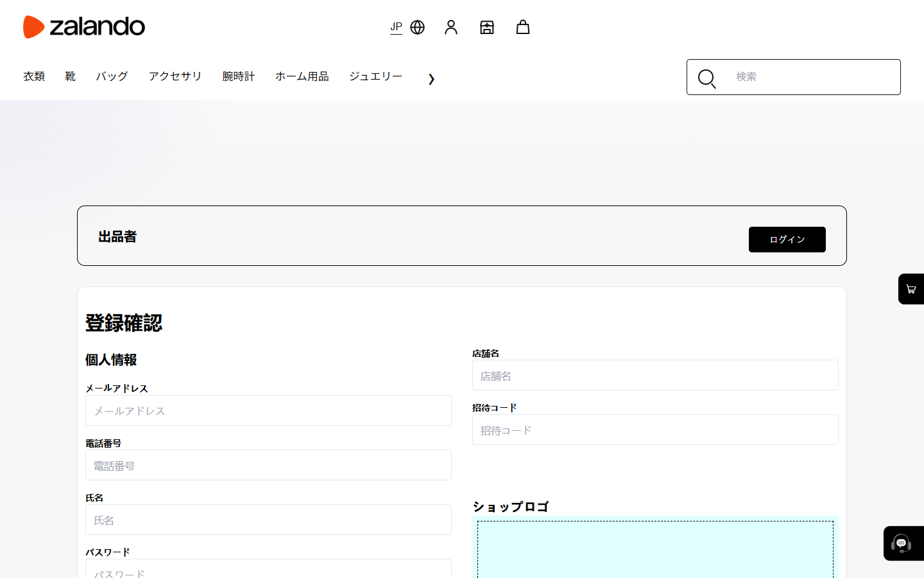The width and height of the screenshot is (924, 578).
Task: Open the ジュエリー category menu
Action: pyautogui.click(x=376, y=76)
